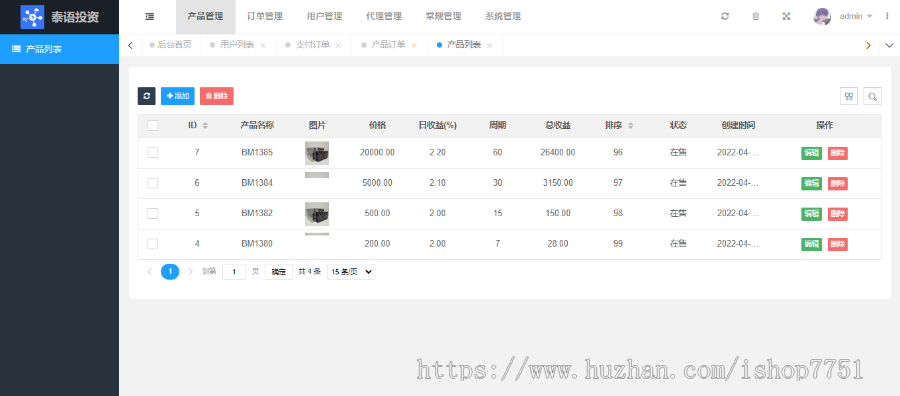
Task: Close the 产品订单 tab
Action: click(414, 45)
